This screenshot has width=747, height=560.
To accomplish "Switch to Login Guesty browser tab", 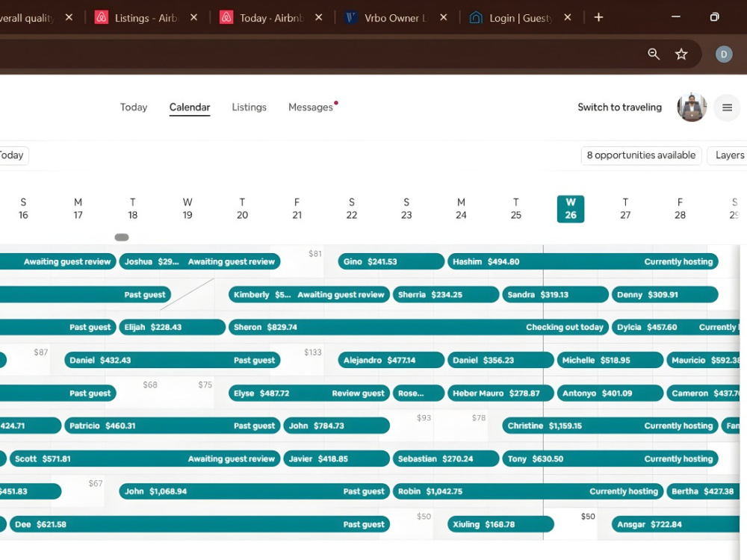I will pyautogui.click(x=521, y=18).
